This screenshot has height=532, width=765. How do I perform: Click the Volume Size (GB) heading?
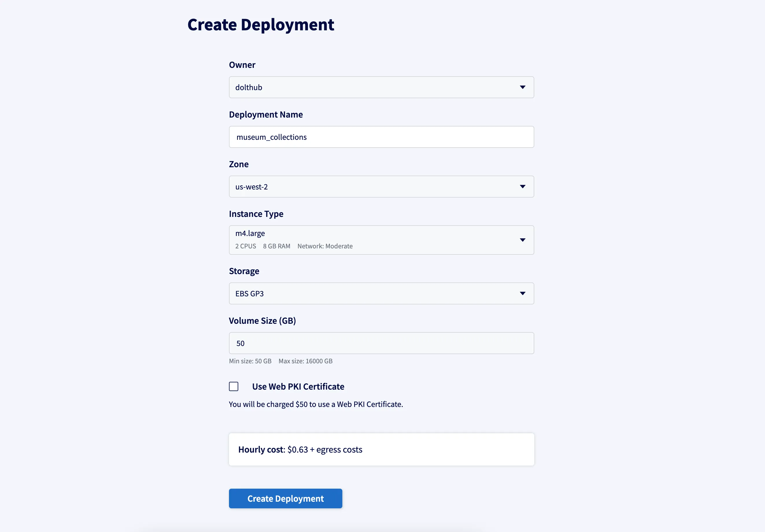pos(262,320)
